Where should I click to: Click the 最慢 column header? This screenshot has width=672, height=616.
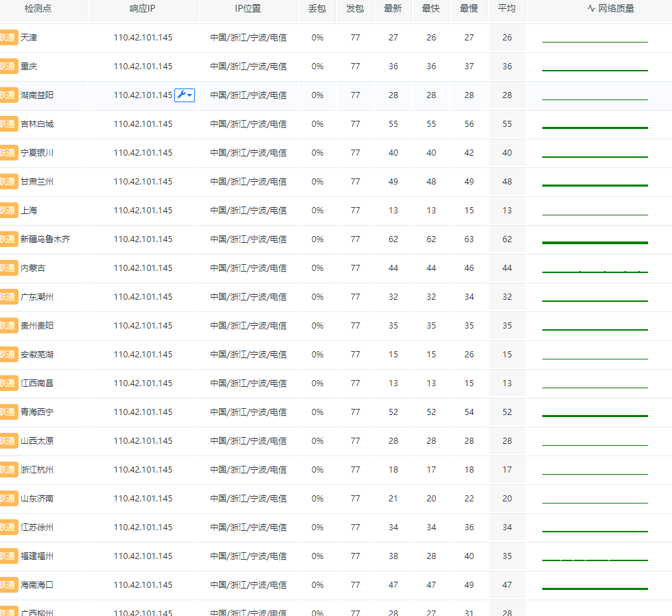click(469, 9)
